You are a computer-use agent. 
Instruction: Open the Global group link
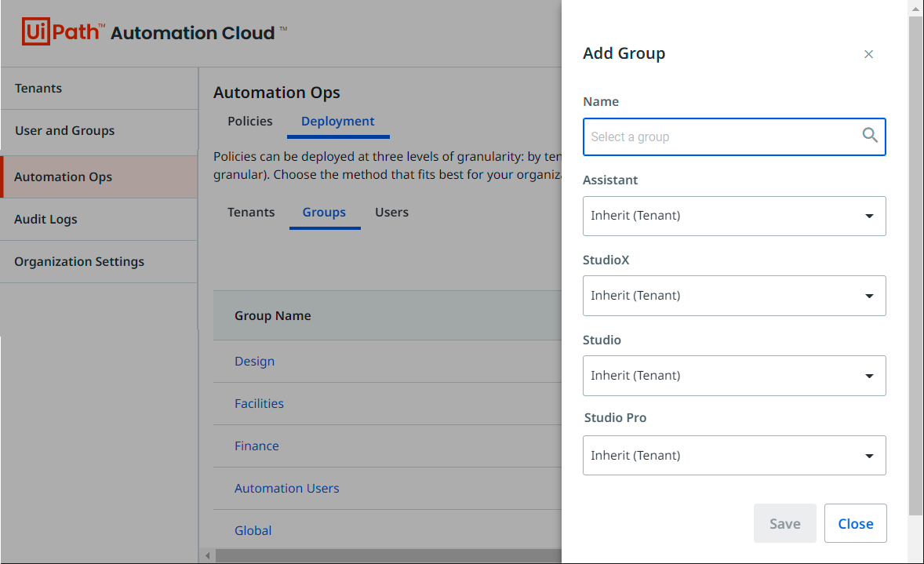(x=253, y=530)
